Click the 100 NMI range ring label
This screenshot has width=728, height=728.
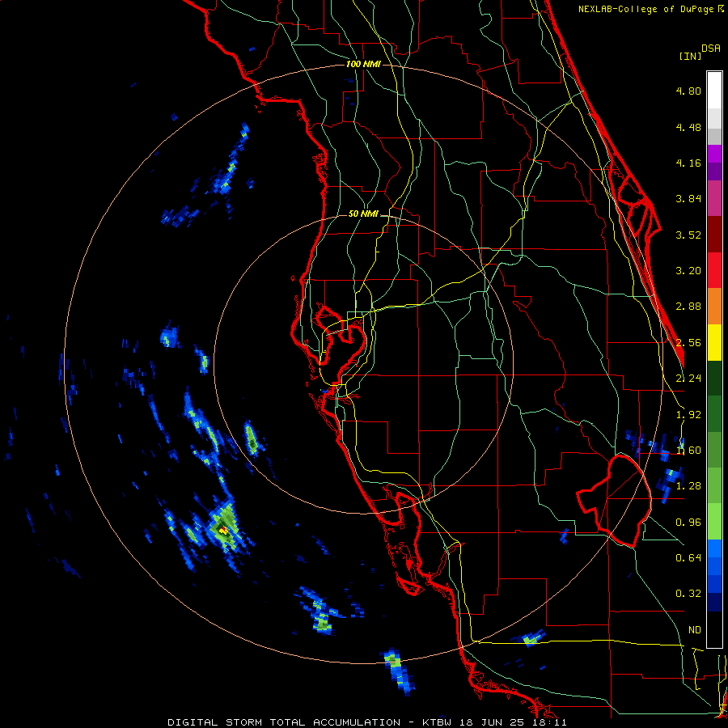click(x=363, y=64)
